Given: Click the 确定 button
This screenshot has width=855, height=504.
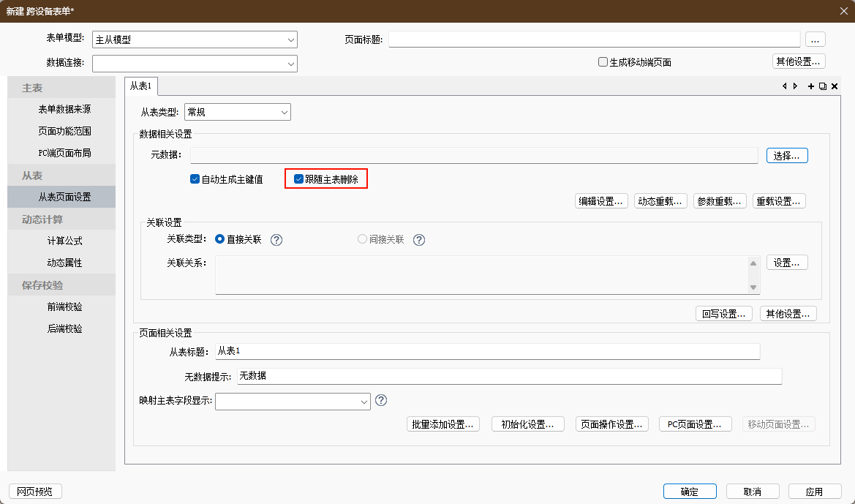Looking at the screenshot, I should tap(689, 492).
